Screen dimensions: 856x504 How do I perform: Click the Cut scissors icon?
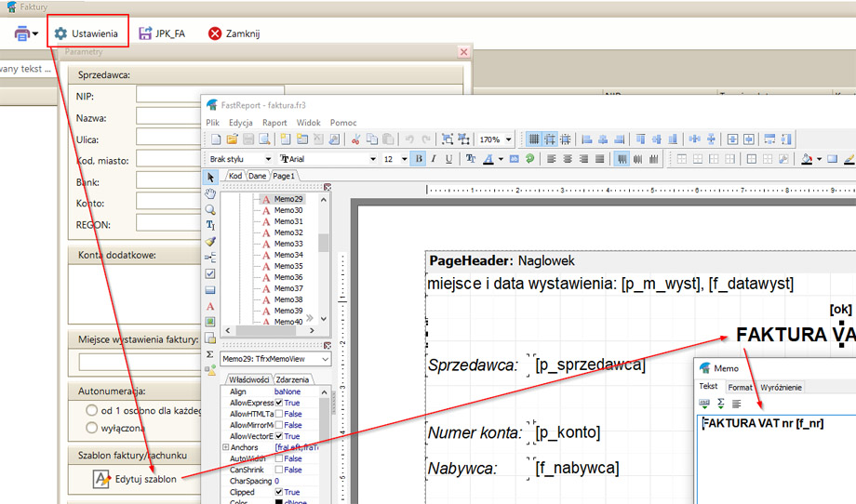point(355,139)
